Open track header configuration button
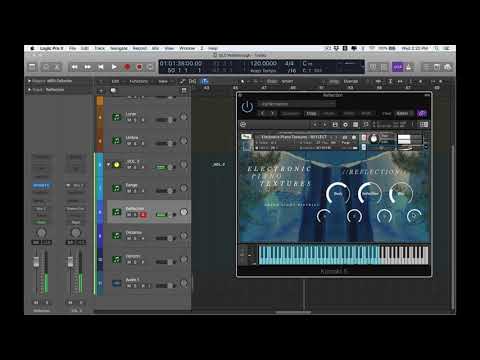This screenshot has width=480, height=360. [184, 91]
